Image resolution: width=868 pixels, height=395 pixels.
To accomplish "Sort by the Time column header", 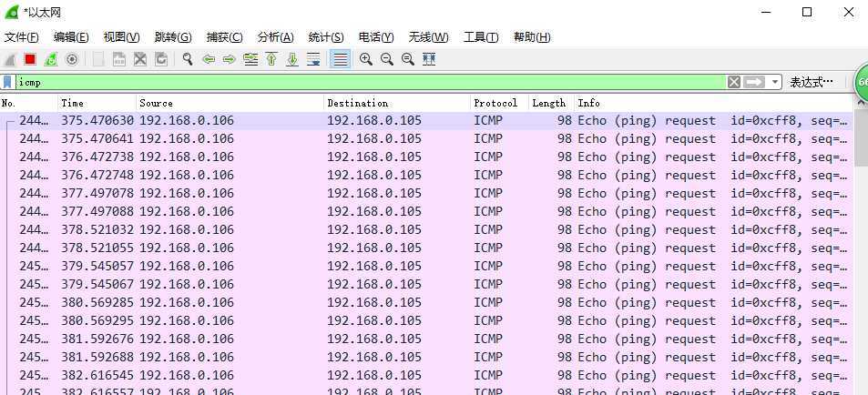I will tap(97, 103).
